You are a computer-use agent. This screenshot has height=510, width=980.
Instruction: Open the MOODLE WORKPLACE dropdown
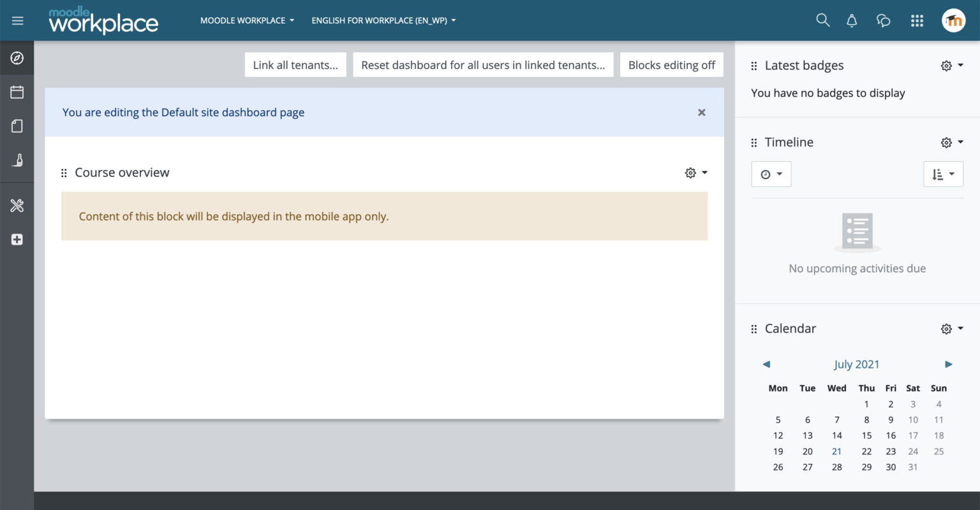tap(247, 20)
